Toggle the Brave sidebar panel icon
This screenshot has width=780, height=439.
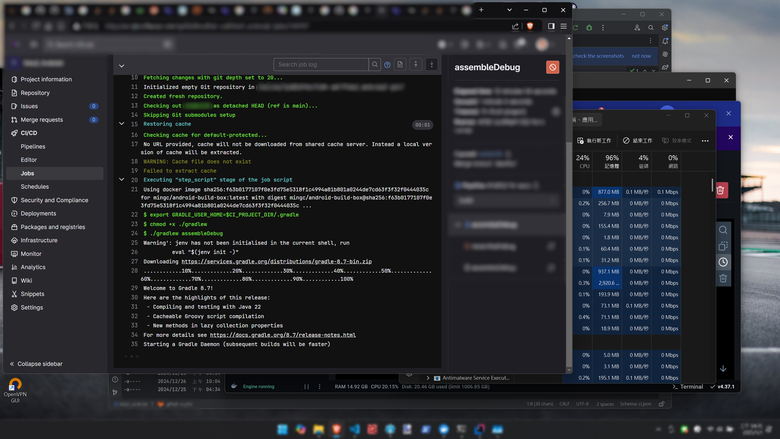pyautogui.click(x=551, y=26)
